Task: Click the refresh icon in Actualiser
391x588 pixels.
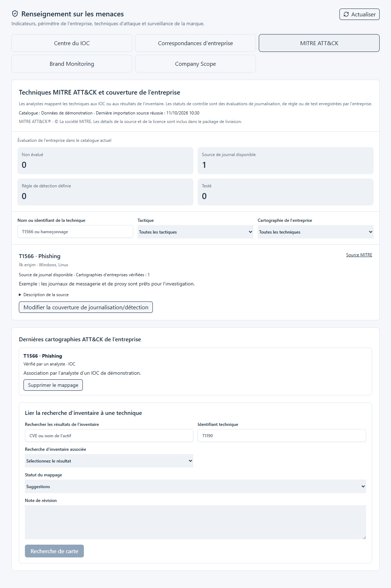Action: point(346,14)
